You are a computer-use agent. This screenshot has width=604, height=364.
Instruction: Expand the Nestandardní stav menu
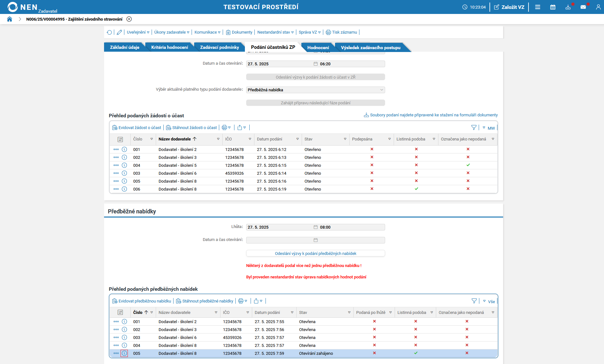(x=275, y=32)
